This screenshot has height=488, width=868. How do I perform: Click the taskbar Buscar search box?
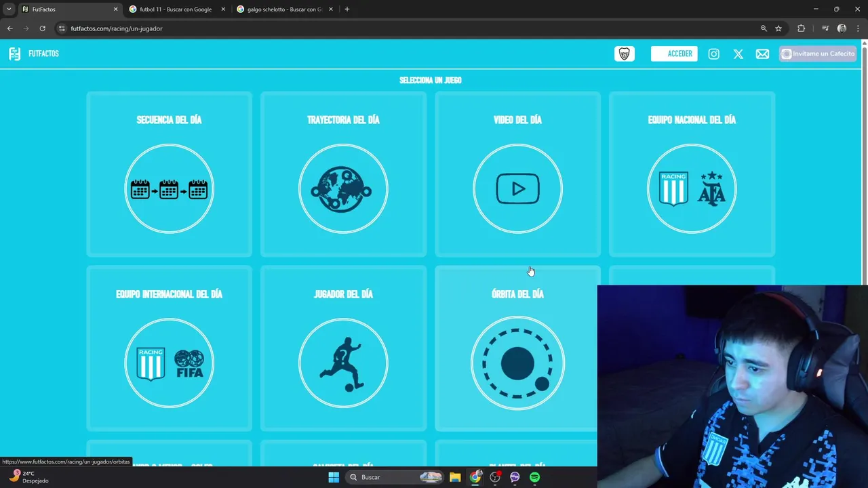395,477
